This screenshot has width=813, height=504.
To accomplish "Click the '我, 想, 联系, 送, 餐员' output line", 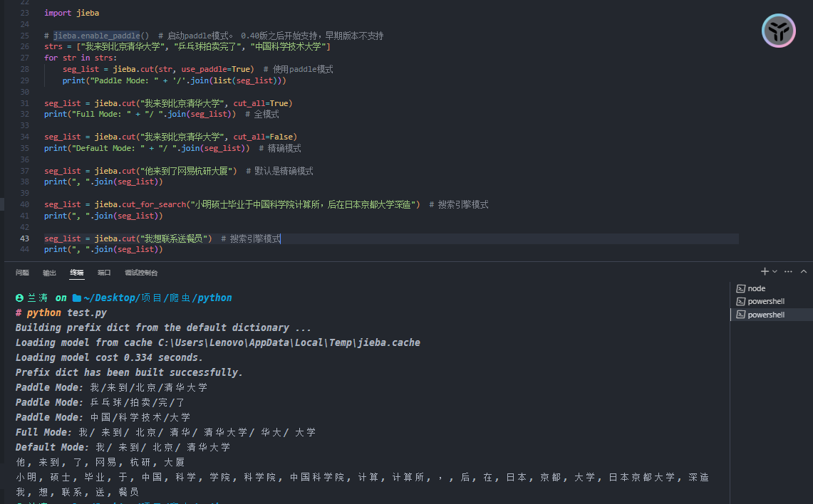I will coord(77,492).
